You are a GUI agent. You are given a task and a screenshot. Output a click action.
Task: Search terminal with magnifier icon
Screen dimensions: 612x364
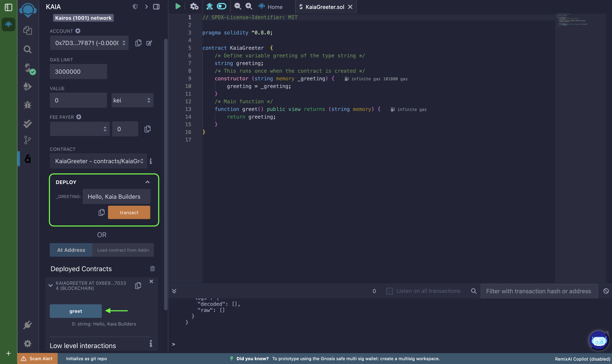(474, 291)
